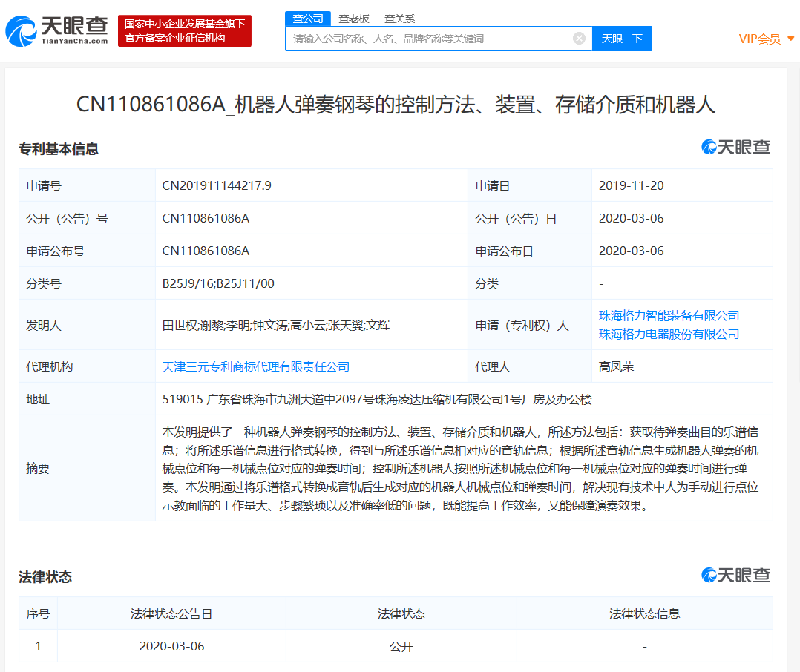Visit 天津三元专利商标代理有限责任公司 agency link
The width and height of the screenshot is (800, 672).
[x=256, y=366]
